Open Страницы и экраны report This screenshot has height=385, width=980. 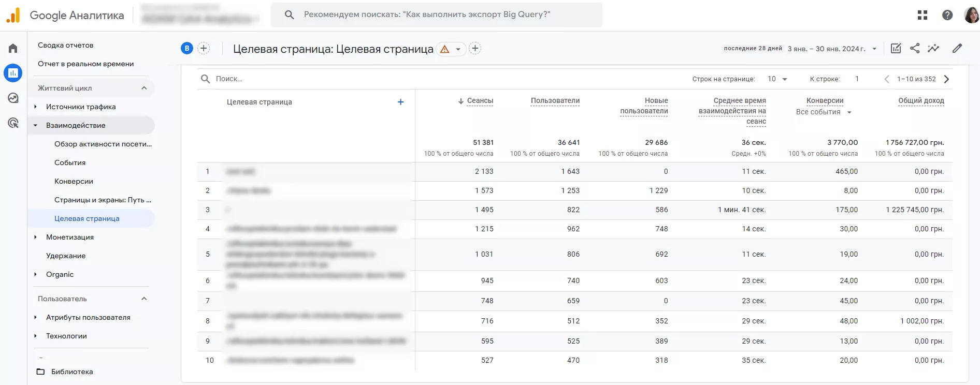pyautogui.click(x=103, y=200)
